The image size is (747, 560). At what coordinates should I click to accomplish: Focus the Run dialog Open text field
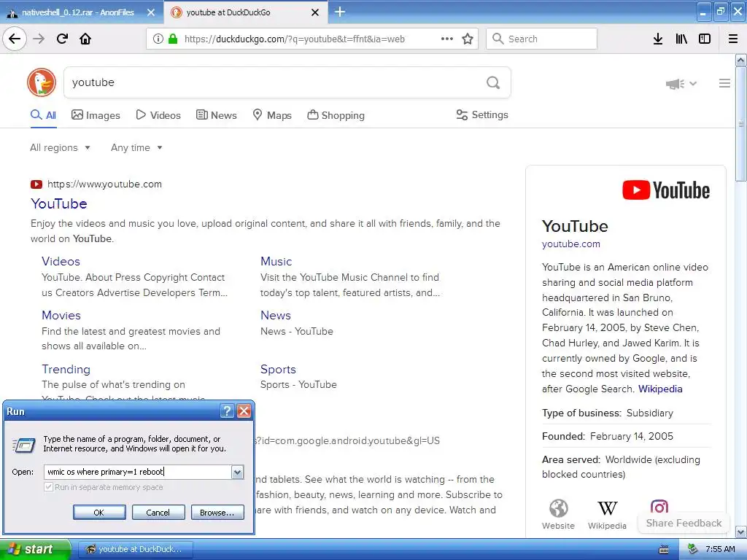coord(138,472)
